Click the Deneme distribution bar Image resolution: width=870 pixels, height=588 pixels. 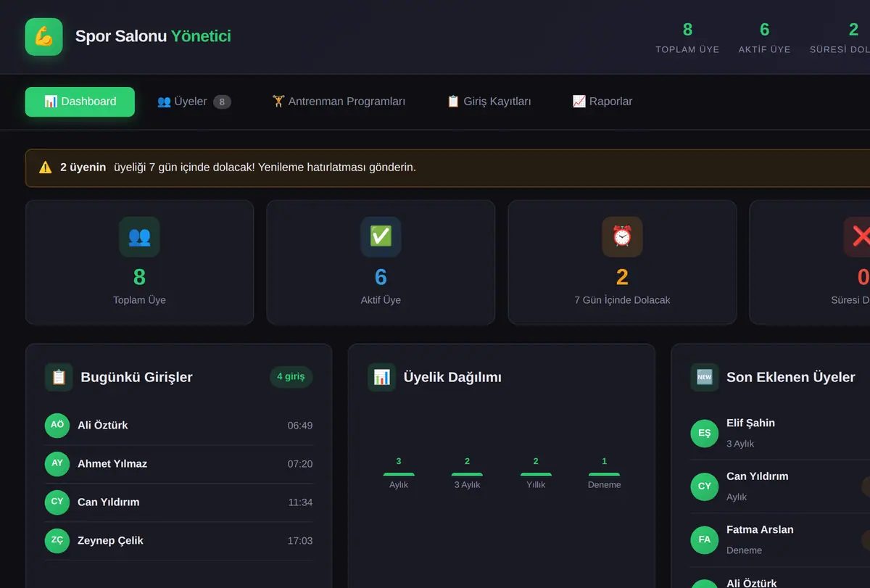pos(605,474)
